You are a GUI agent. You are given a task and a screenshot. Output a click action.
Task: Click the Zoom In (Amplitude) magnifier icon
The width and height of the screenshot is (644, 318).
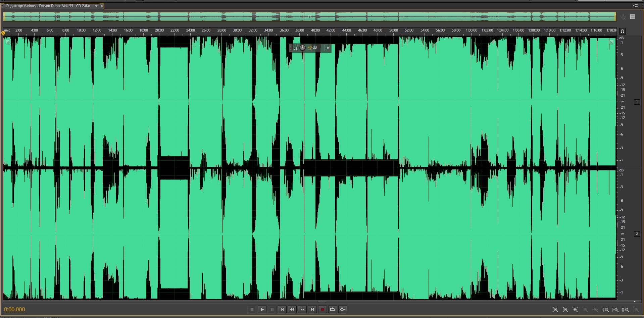click(x=555, y=310)
